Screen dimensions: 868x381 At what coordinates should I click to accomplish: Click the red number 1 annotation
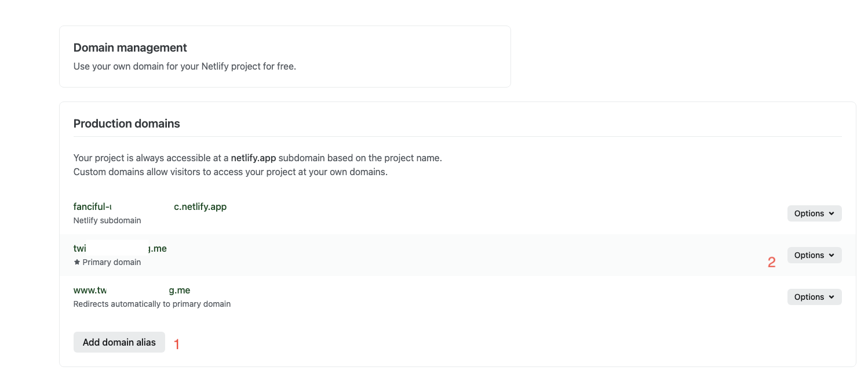point(177,344)
